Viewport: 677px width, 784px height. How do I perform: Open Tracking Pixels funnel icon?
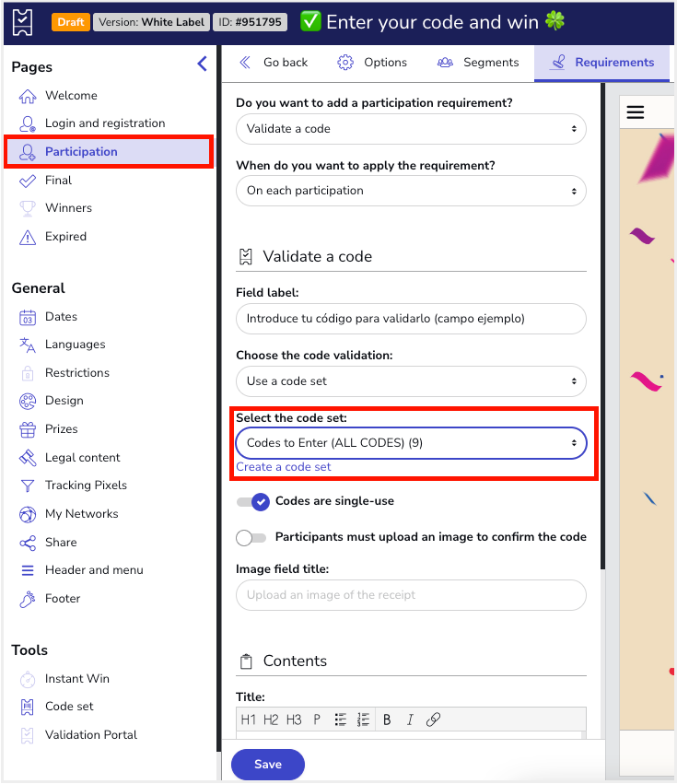(x=28, y=486)
